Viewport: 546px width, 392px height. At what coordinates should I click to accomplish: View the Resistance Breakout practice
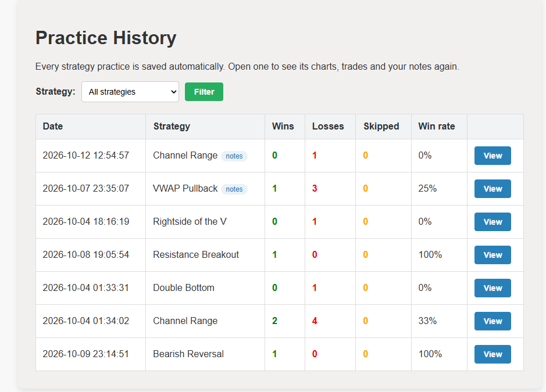(x=493, y=255)
